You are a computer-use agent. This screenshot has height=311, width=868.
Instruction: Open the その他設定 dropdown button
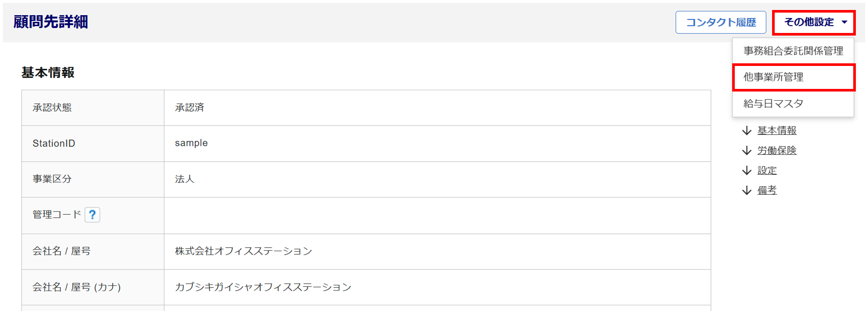tap(809, 23)
